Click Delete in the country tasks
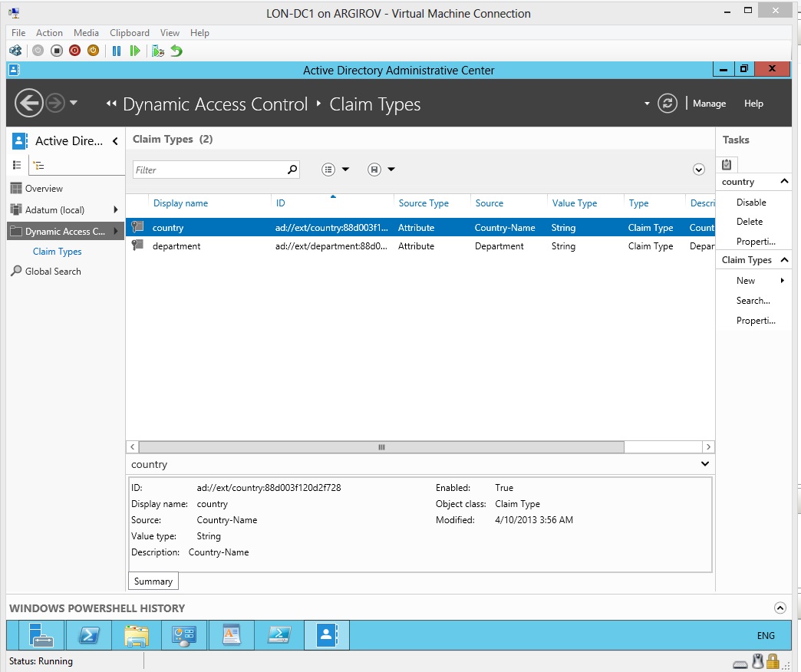Screen dimensions: 801x672 coord(750,222)
